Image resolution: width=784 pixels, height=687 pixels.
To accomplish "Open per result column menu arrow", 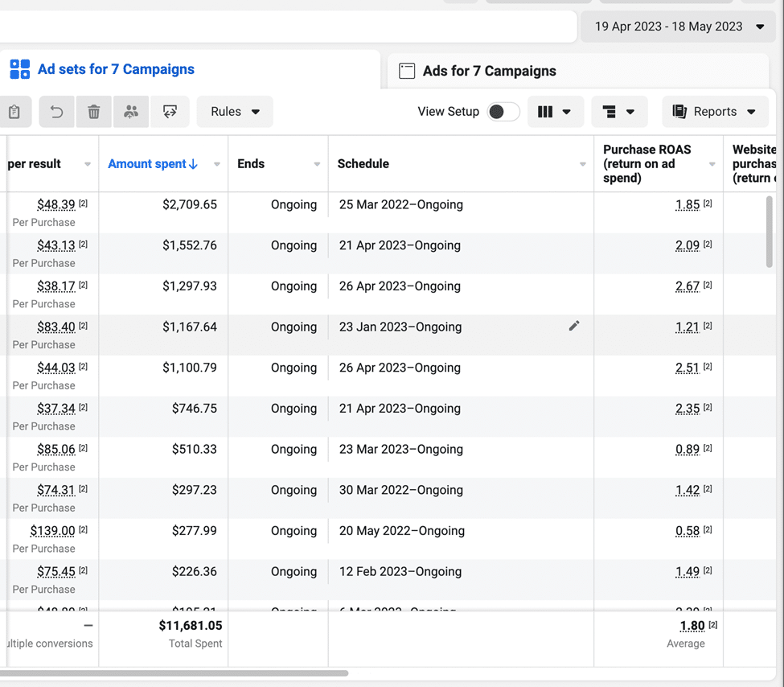I will click(88, 164).
